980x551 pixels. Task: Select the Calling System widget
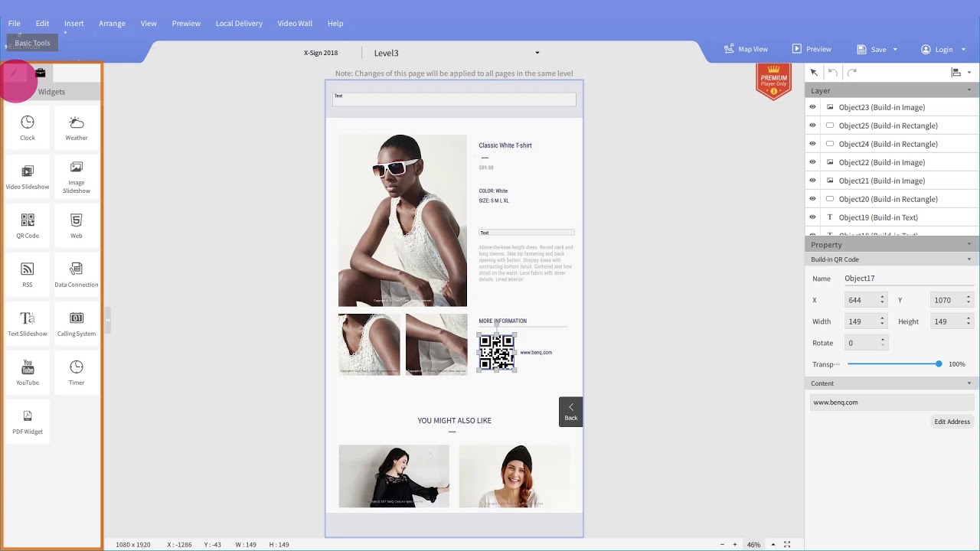point(77,324)
